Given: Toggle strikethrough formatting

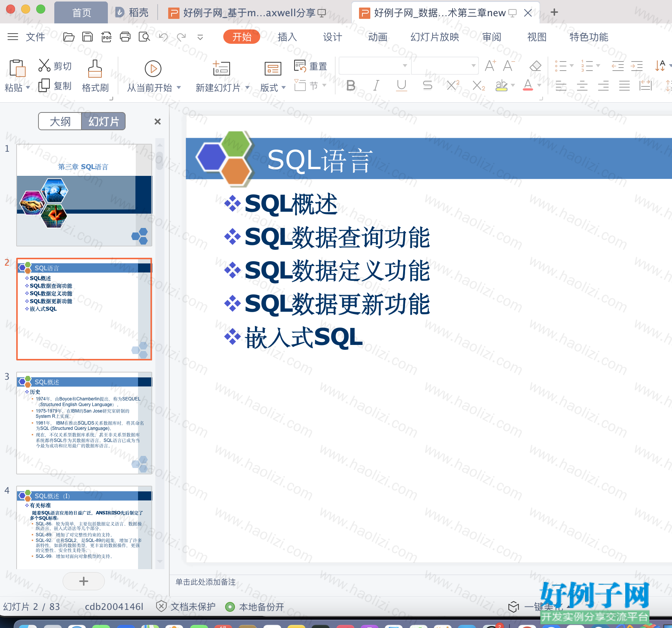Looking at the screenshot, I should point(427,86).
